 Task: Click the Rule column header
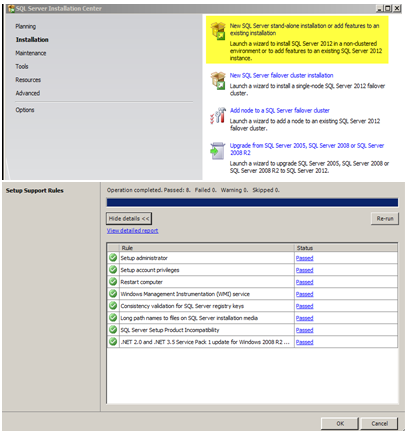207,248
